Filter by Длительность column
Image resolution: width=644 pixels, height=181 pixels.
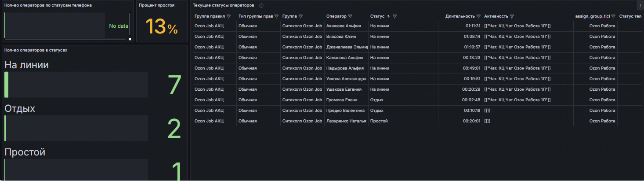[478, 16]
